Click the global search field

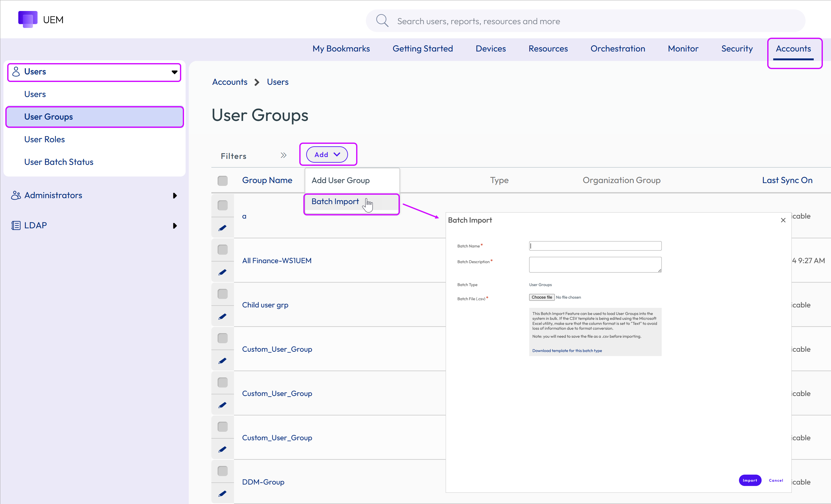click(586, 21)
